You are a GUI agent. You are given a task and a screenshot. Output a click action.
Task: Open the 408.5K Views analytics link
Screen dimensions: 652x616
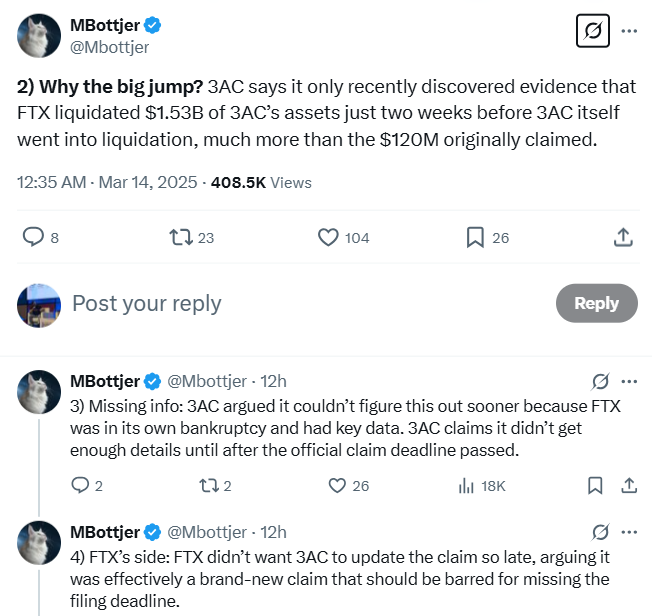pos(261,183)
